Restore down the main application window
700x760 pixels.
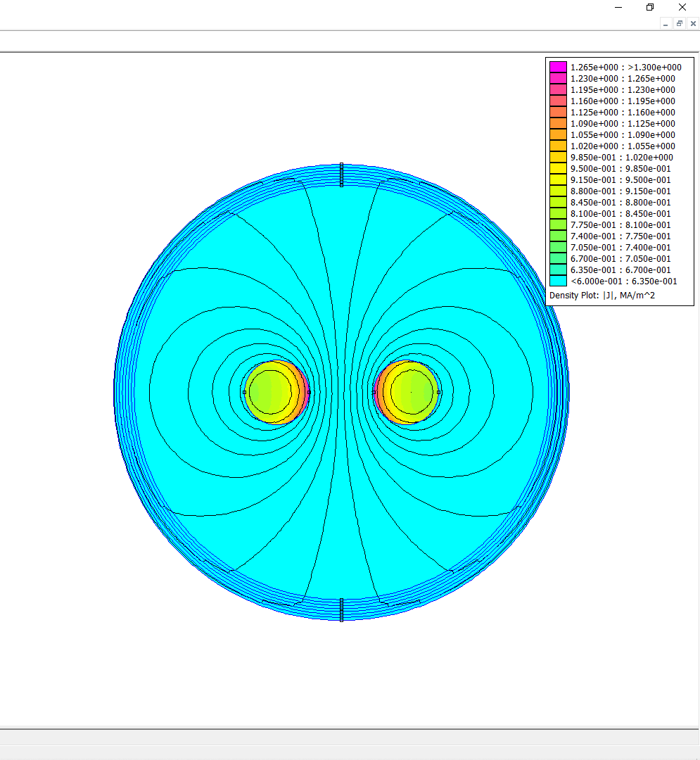click(650, 7)
